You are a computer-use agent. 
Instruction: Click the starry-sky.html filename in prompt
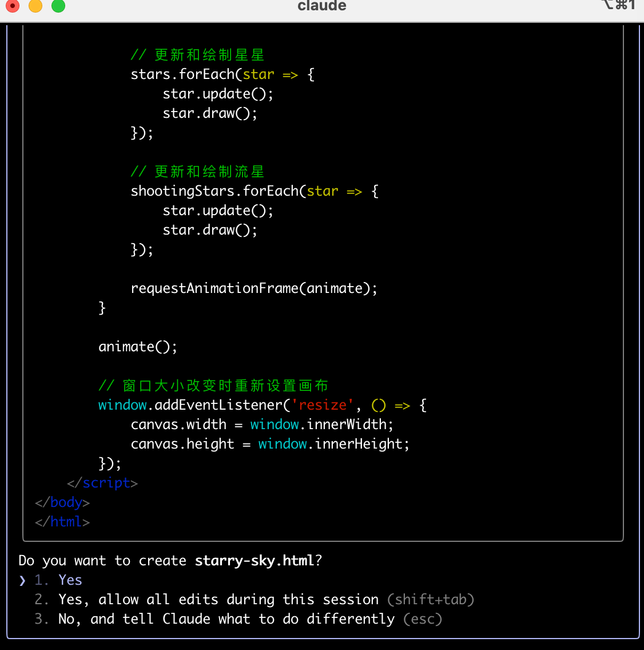tap(255, 561)
